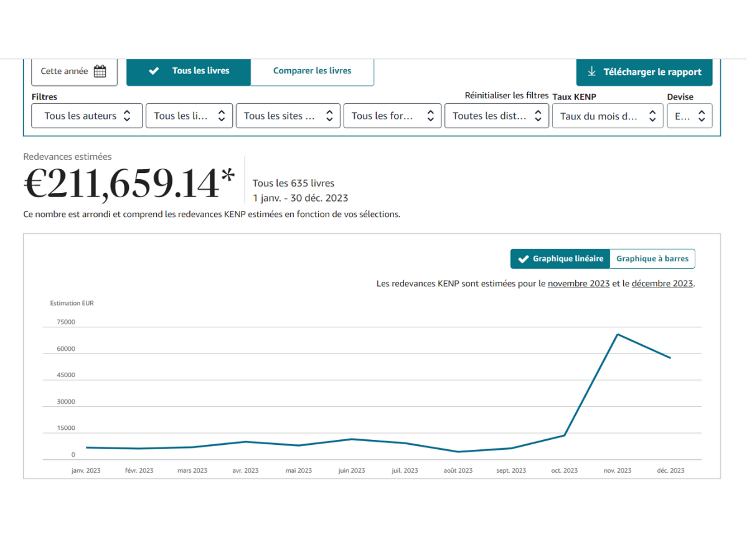Screen dimensions: 747x560
Task: Switch chart to Graphique à barres
Action: pos(652,259)
